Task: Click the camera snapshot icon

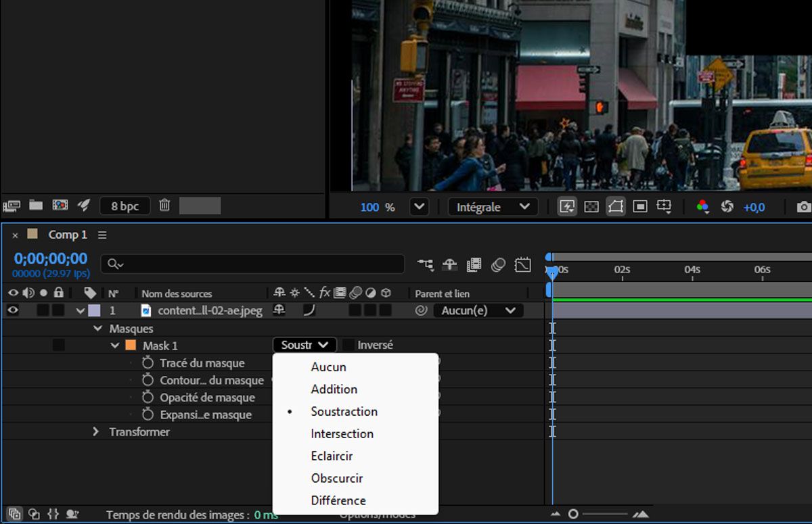Action: (x=803, y=207)
